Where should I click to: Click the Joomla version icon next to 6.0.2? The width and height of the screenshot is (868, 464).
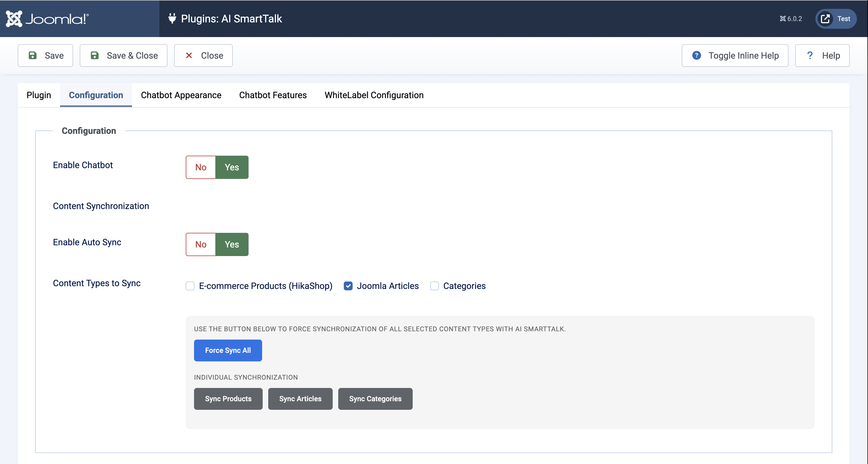coord(782,19)
